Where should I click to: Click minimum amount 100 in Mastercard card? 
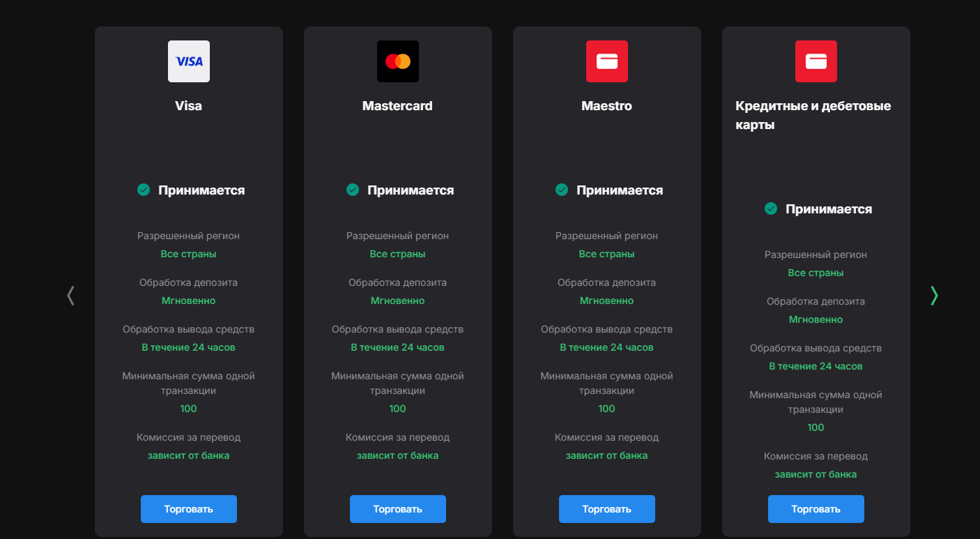398,409
